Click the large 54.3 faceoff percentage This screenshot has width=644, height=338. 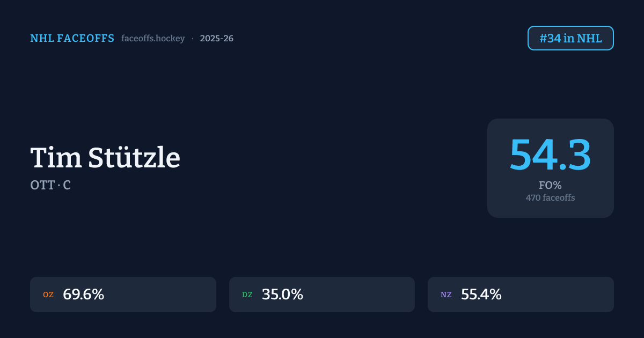(550, 155)
